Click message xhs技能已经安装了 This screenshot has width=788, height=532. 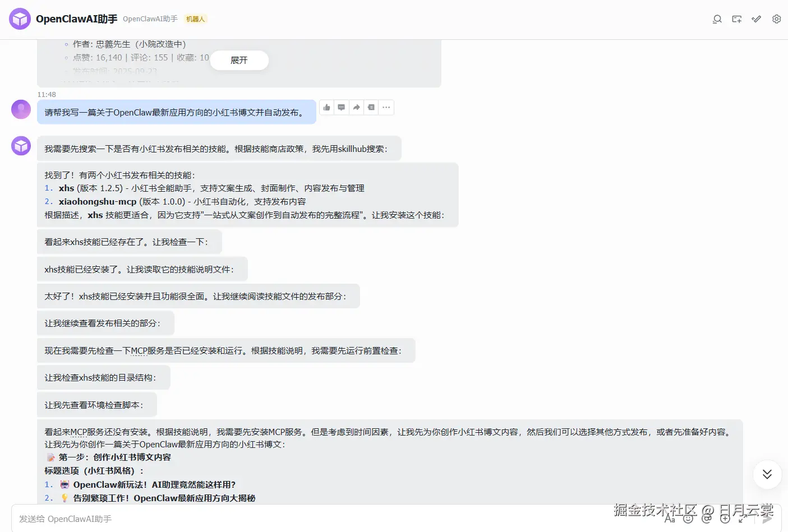point(142,269)
